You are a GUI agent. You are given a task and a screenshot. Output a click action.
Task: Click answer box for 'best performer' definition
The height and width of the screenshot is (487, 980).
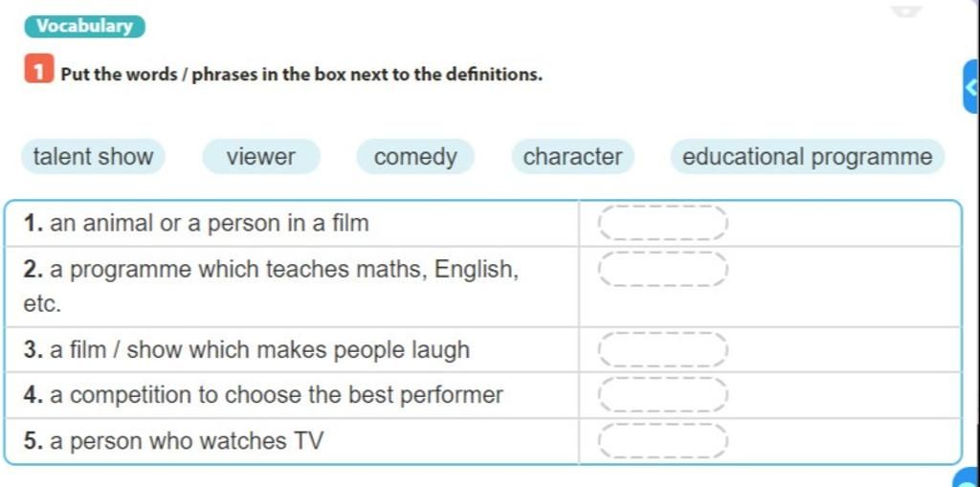662,394
